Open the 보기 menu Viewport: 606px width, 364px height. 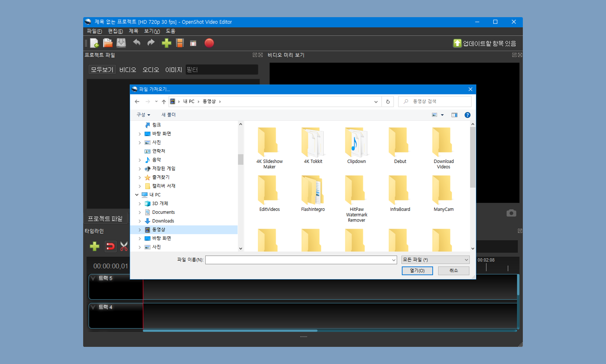coord(152,31)
